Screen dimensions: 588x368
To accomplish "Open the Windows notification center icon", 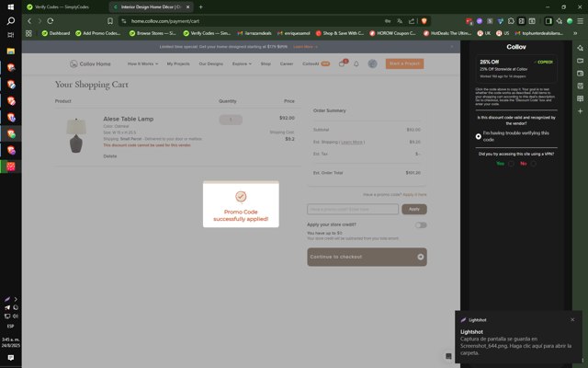I will [10, 358].
